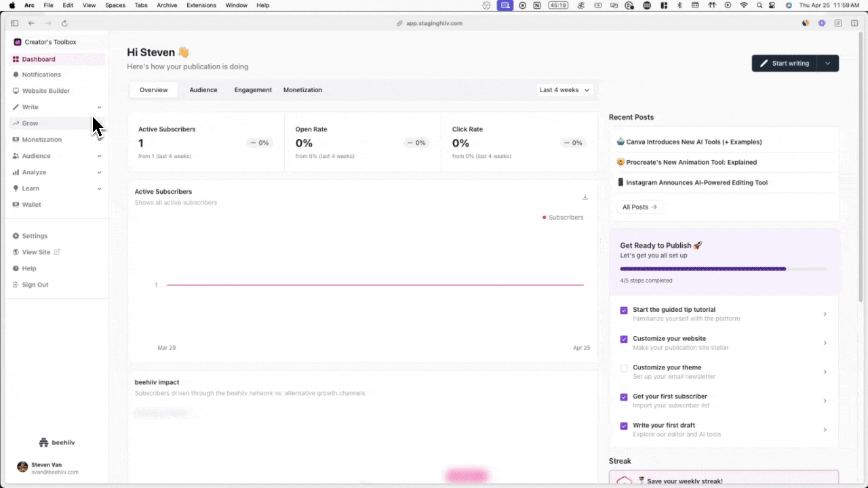Open the Archive menu in menu bar
Screen dimensions: 868x488
[x=167, y=5]
